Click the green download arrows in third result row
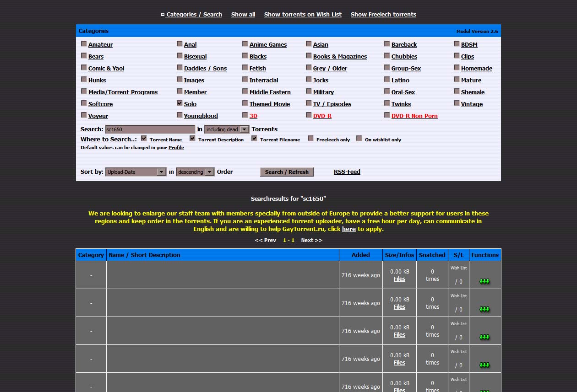The image size is (577, 392). (x=484, y=337)
